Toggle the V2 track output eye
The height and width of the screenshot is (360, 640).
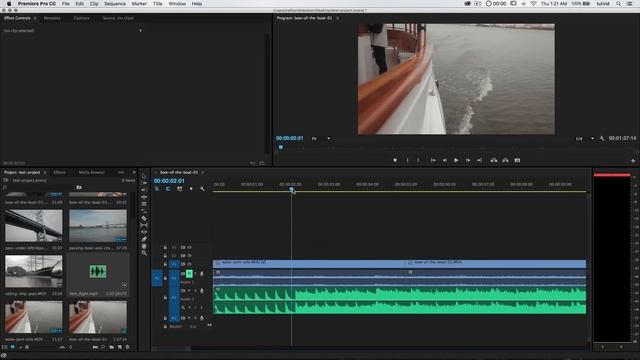click(189, 256)
